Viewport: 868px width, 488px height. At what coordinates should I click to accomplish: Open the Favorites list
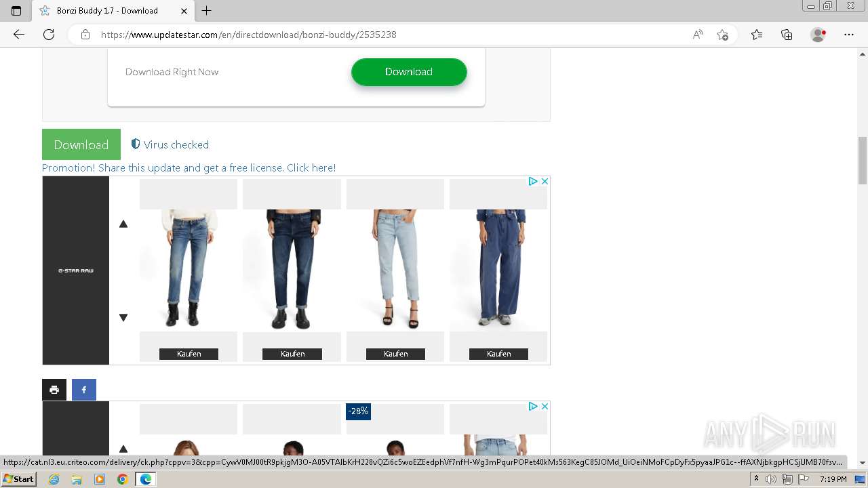(757, 35)
